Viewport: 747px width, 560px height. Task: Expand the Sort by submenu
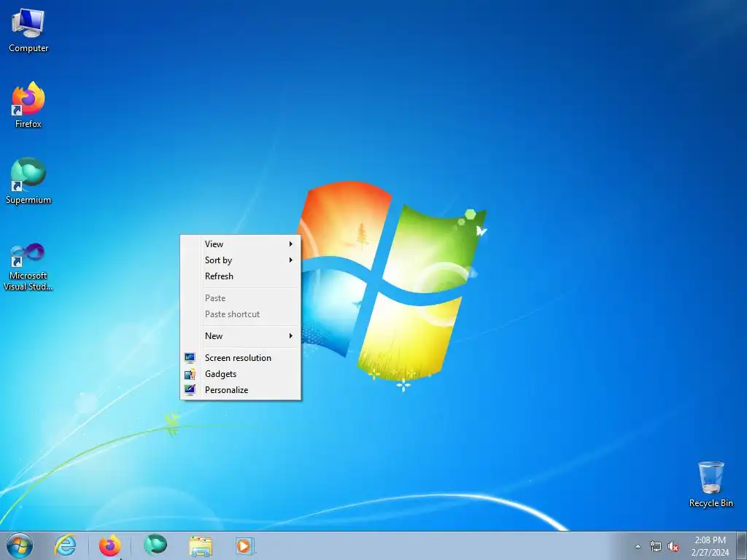point(241,260)
